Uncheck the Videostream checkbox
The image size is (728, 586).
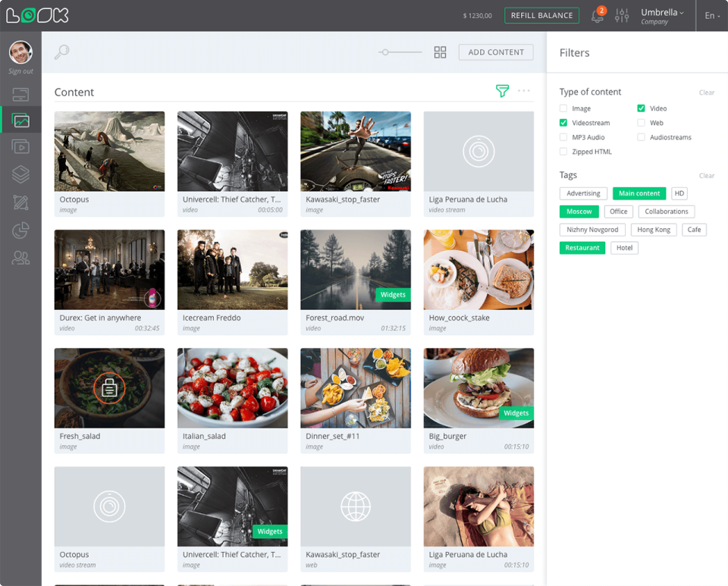coord(563,123)
